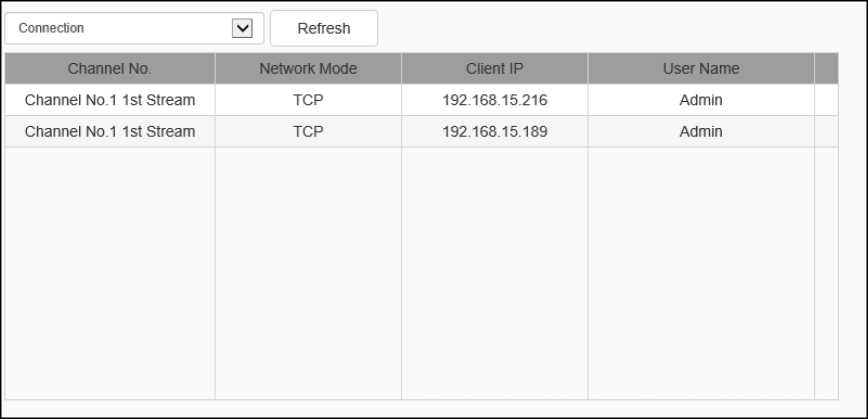Click the Network Mode column header
Viewport: 868px width, 419px height.
(308, 69)
